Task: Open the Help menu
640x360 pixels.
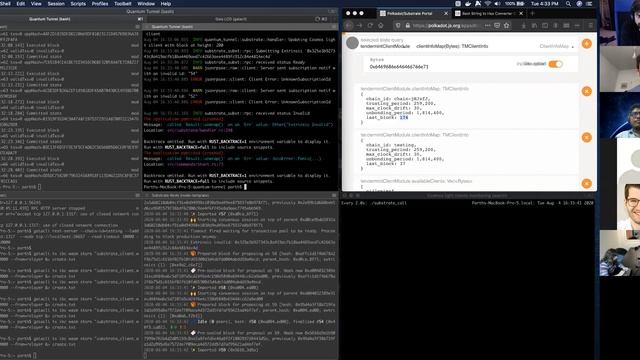Action: pos(166,4)
